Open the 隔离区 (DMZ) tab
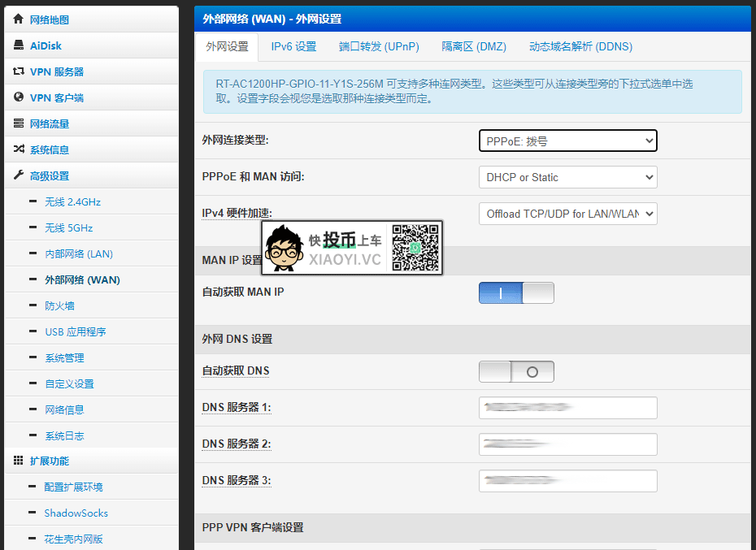The width and height of the screenshot is (756, 550). click(474, 47)
